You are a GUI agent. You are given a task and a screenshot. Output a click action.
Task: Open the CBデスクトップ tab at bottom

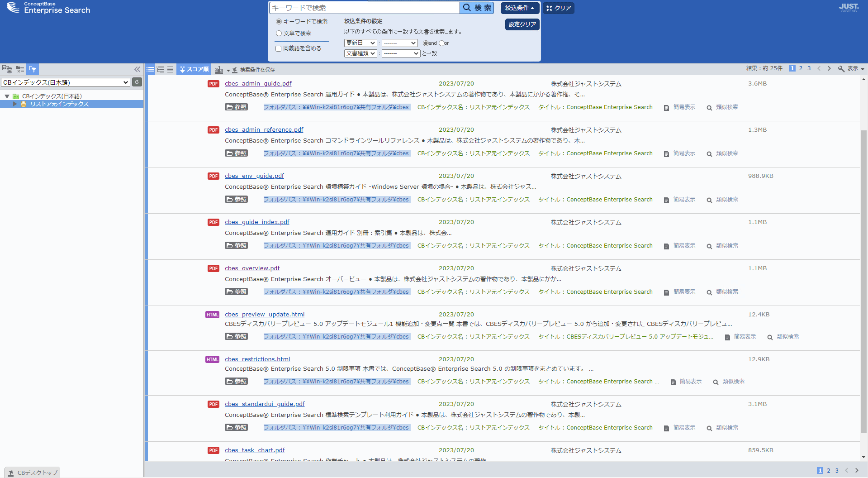click(x=33, y=473)
